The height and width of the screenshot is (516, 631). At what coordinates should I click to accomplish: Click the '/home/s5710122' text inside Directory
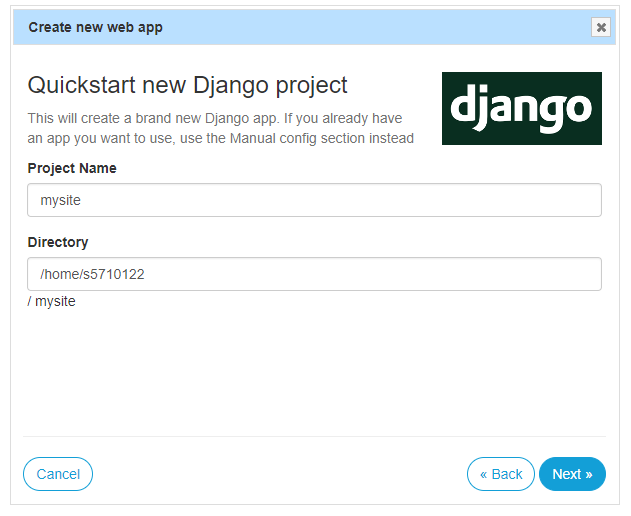coord(92,274)
